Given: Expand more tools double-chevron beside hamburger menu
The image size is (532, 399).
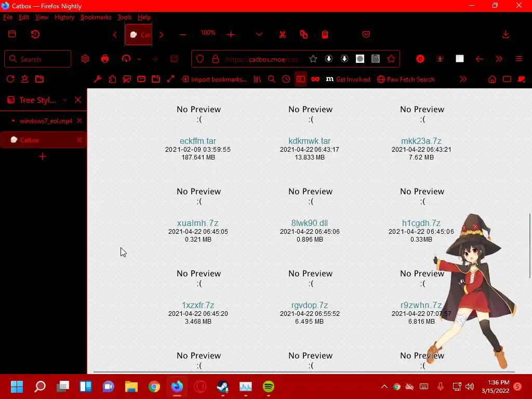Looking at the screenshot, I should 499,59.
